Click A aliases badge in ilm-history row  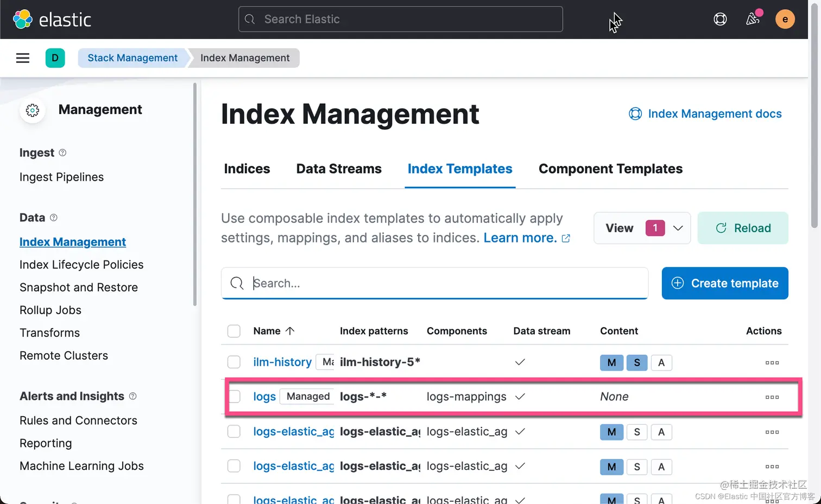(x=661, y=363)
